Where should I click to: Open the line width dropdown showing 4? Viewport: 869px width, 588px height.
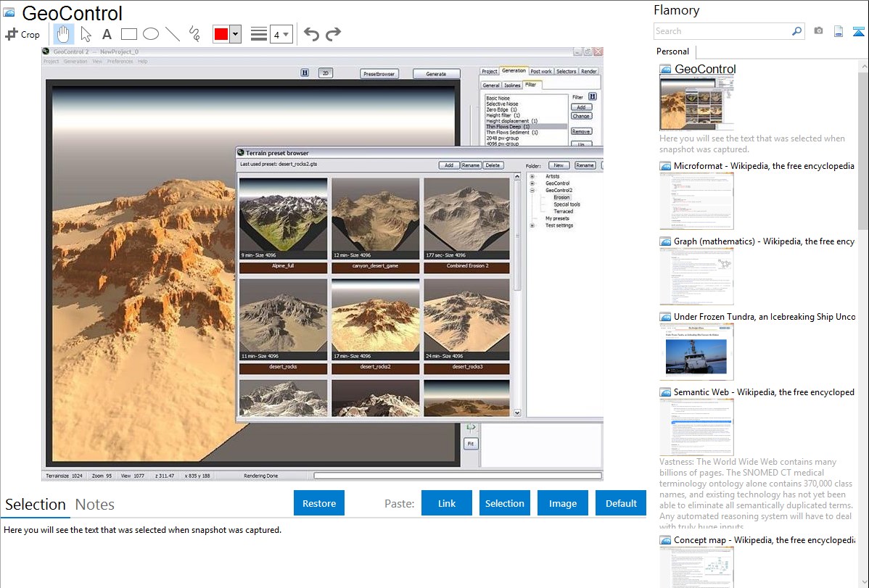point(281,34)
